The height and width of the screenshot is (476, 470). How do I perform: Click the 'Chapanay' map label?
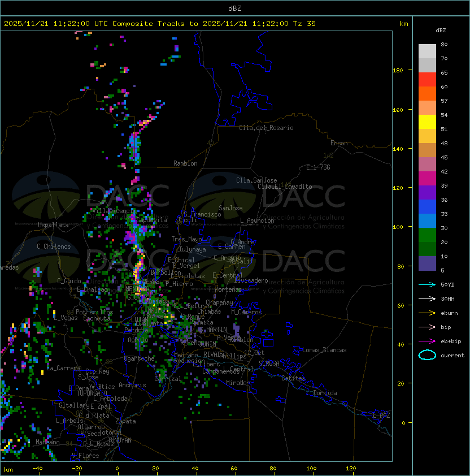[219, 302]
